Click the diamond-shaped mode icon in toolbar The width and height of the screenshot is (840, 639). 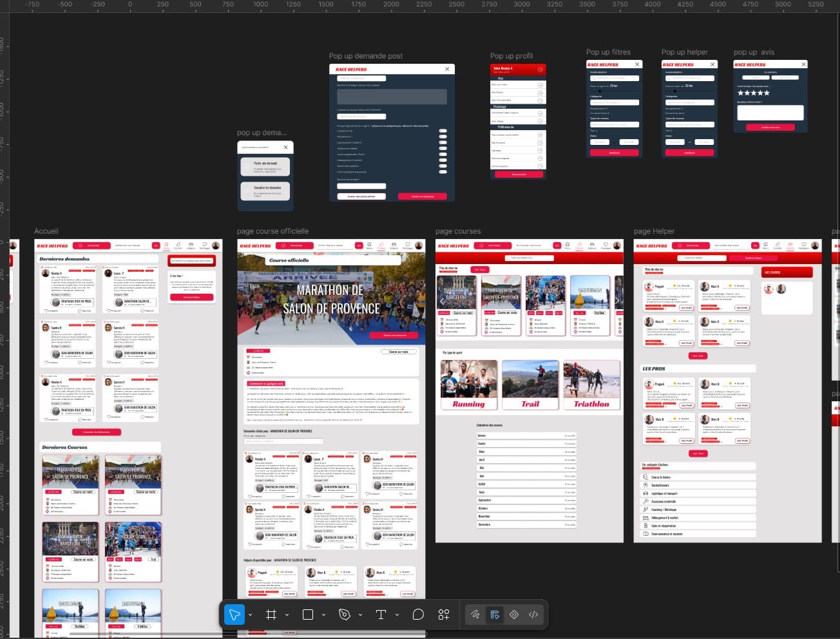point(514,615)
